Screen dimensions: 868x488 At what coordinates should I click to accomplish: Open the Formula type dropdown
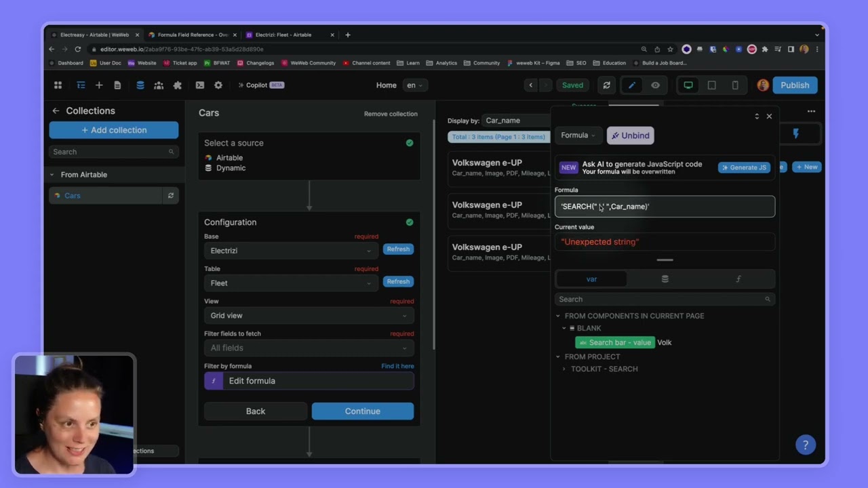click(x=578, y=136)
